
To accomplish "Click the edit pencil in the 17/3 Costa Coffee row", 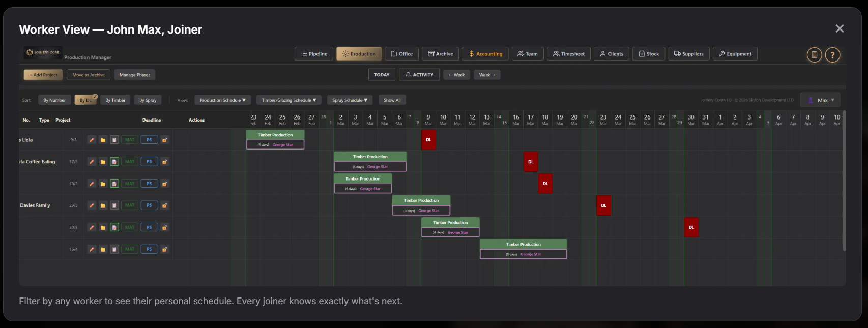I will click(92, 162).
